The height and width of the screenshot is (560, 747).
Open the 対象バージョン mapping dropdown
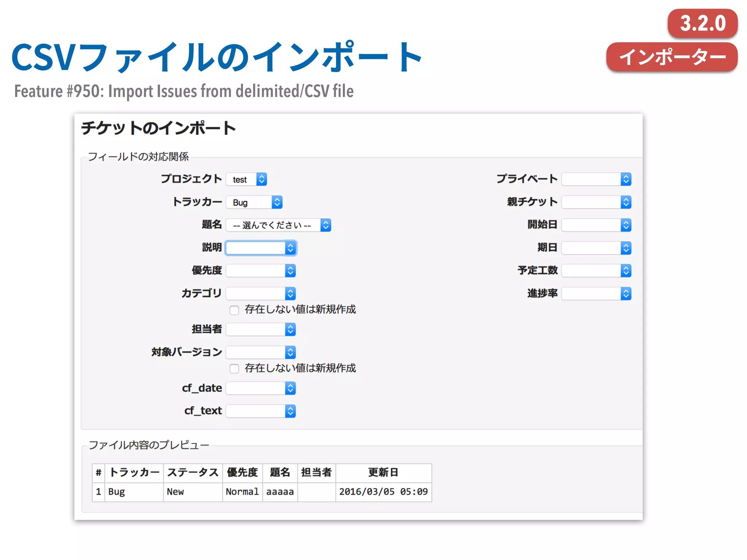tap(261, 353)
